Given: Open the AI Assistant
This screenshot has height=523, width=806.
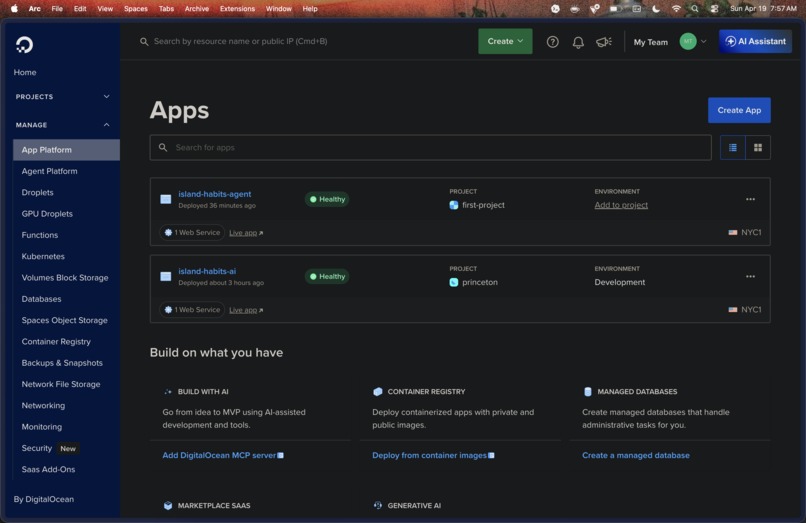Looking at the screenshot, I should [755, 41].
